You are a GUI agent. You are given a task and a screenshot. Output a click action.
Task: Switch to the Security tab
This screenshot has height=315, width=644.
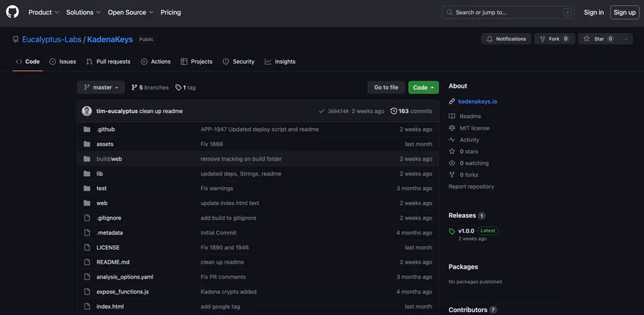238,62
